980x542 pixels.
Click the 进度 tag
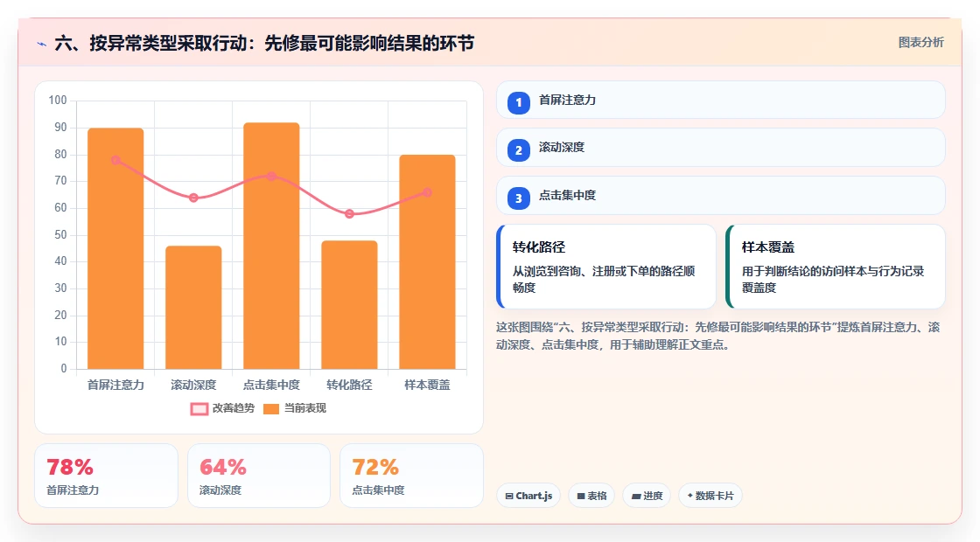point(647,496)
